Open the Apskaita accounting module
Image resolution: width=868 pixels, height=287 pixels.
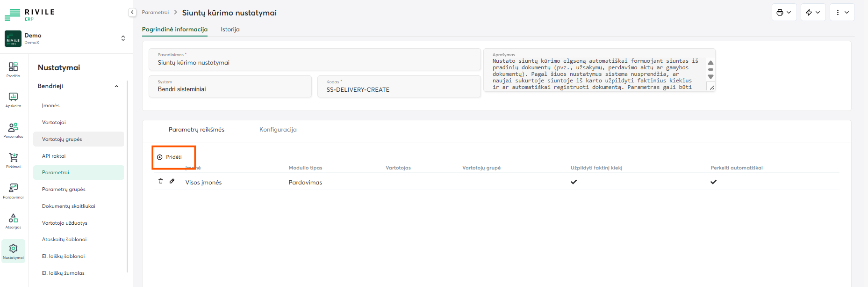pos(13,99)
